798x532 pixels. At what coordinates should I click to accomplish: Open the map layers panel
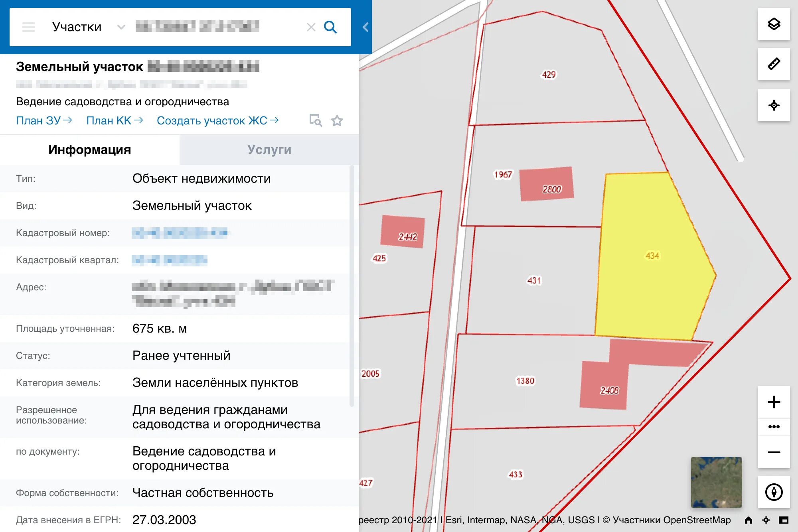pyautogui.click(x=774, y=24)
